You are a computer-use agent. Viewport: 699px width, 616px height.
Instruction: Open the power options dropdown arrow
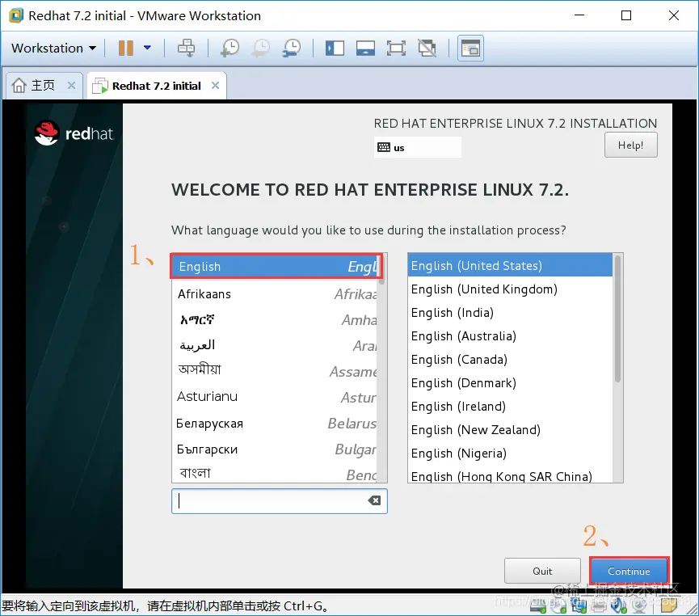pos(147,48)
